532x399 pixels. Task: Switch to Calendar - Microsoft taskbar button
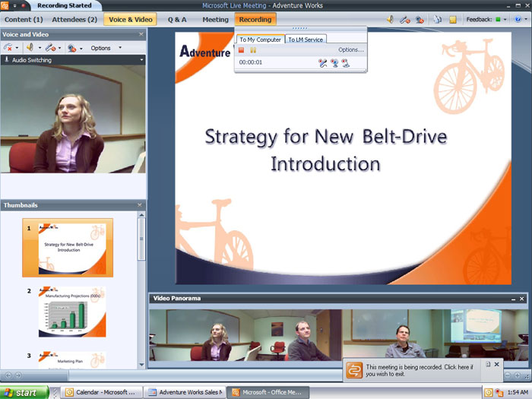tap(101, 392)
